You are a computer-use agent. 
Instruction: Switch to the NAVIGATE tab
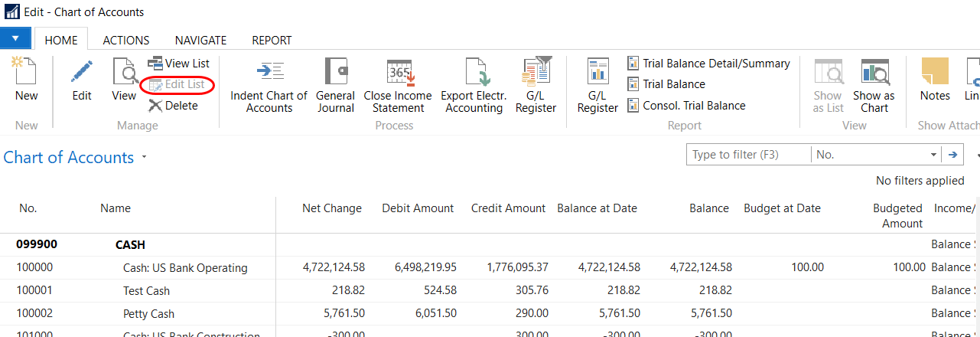pyautogui.click(x=200, y=40)
